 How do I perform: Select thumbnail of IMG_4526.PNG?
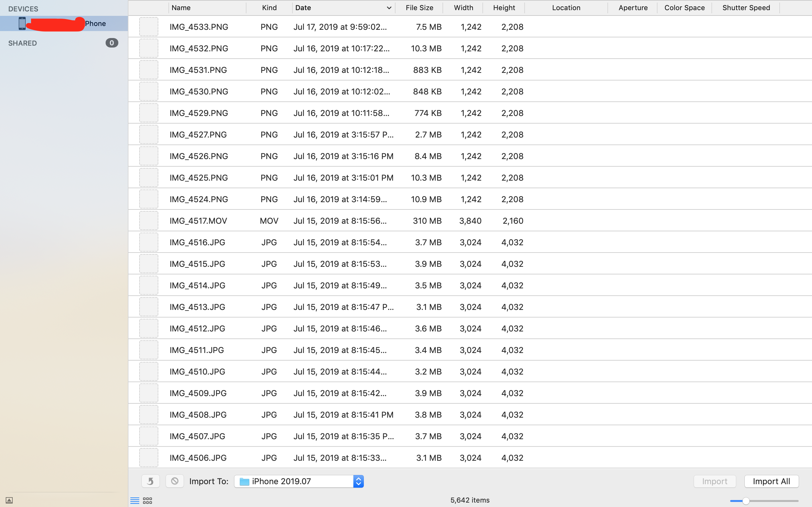pyautogui.click(x=149, y=156)
